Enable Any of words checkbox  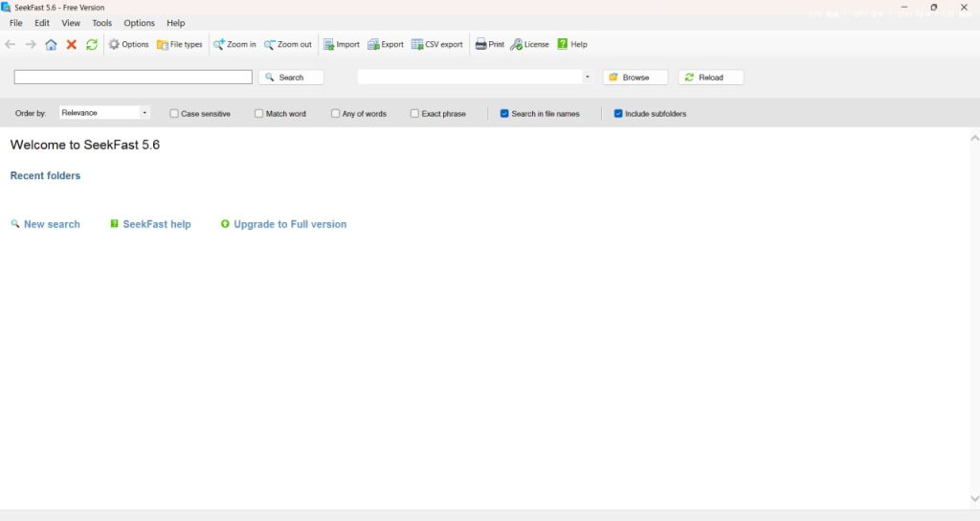[x=336, y=113]
